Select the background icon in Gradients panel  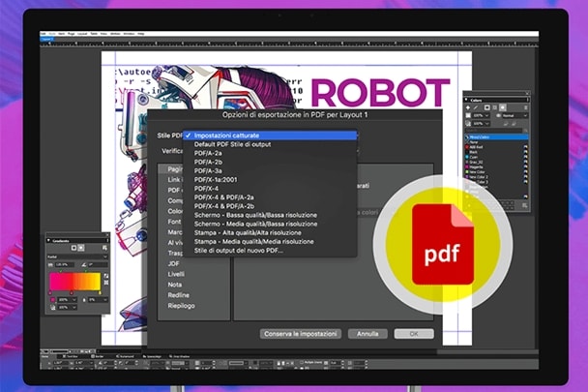coord(81,248)
